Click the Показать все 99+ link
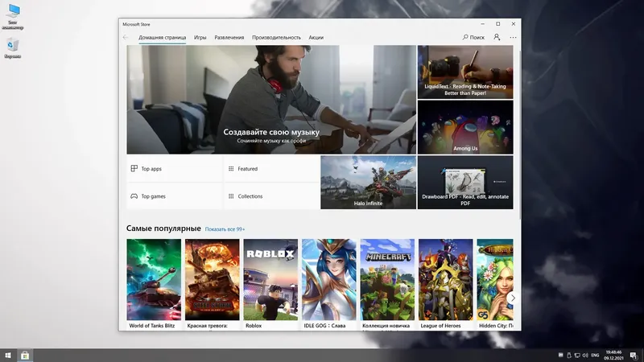This screenshot has width=644, height=362. [x=225, y=229]
